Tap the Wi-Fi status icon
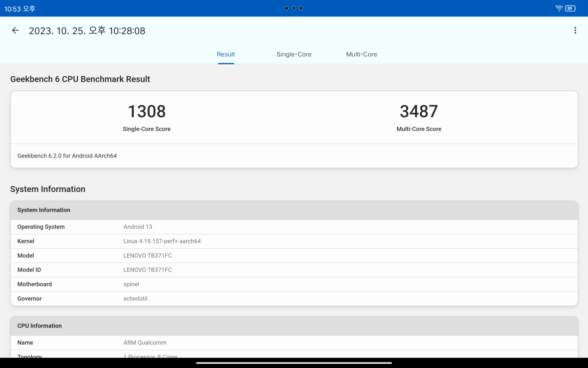 pos(559,8)
